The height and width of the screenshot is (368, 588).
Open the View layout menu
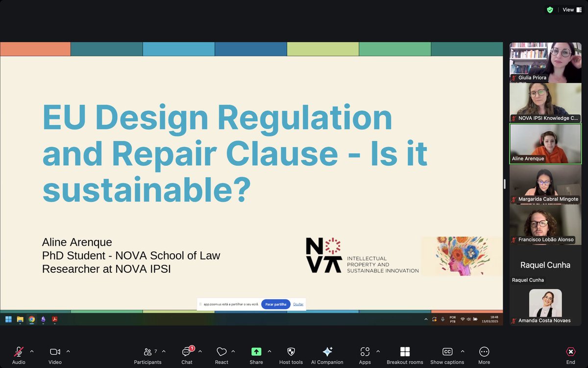tap(572, 10)
